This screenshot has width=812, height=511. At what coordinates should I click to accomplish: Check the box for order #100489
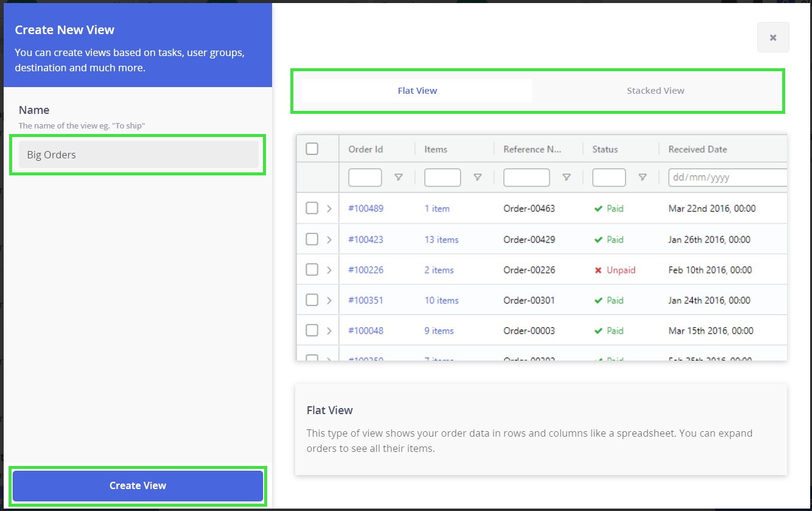click(x=312, y=208)
